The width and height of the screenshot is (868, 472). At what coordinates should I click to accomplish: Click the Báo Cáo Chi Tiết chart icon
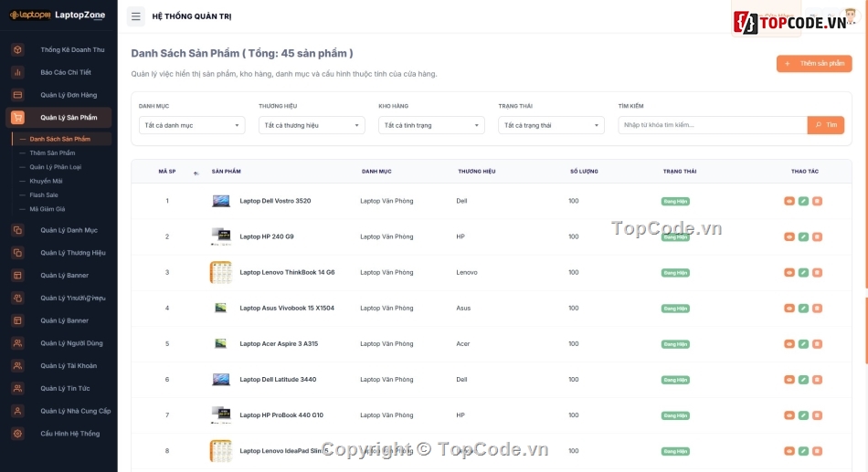point(17,72)
